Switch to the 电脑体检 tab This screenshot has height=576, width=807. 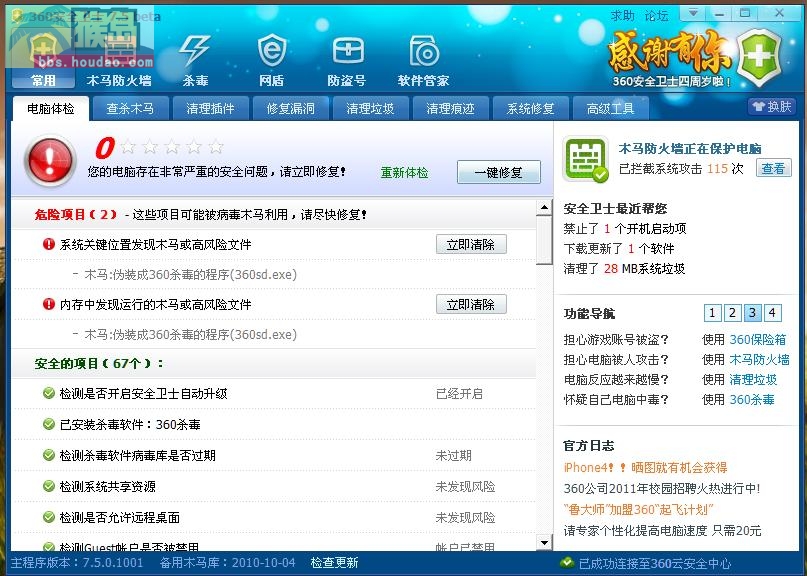tap(51, 109)
